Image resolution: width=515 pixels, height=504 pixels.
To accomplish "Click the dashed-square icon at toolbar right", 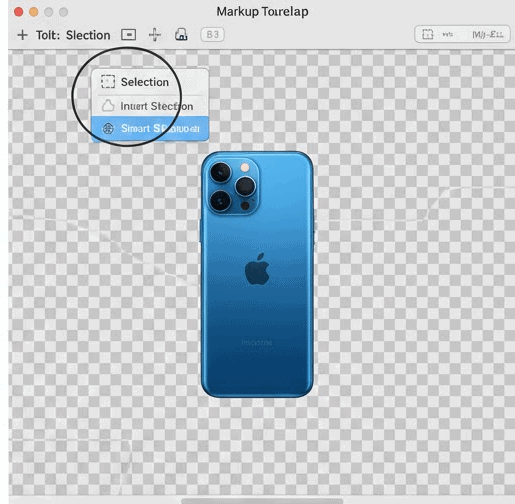I will pyautogui.click(x=428, y=34).
